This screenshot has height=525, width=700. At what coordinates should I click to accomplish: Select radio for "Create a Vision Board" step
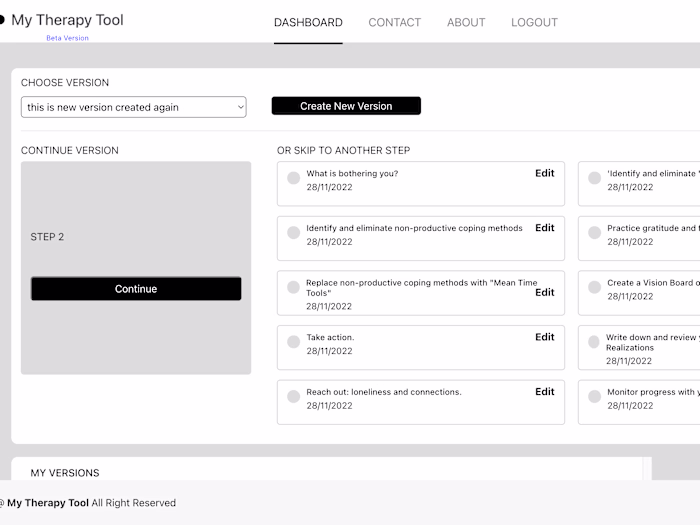pyautogui.click(x=594, y=287)
